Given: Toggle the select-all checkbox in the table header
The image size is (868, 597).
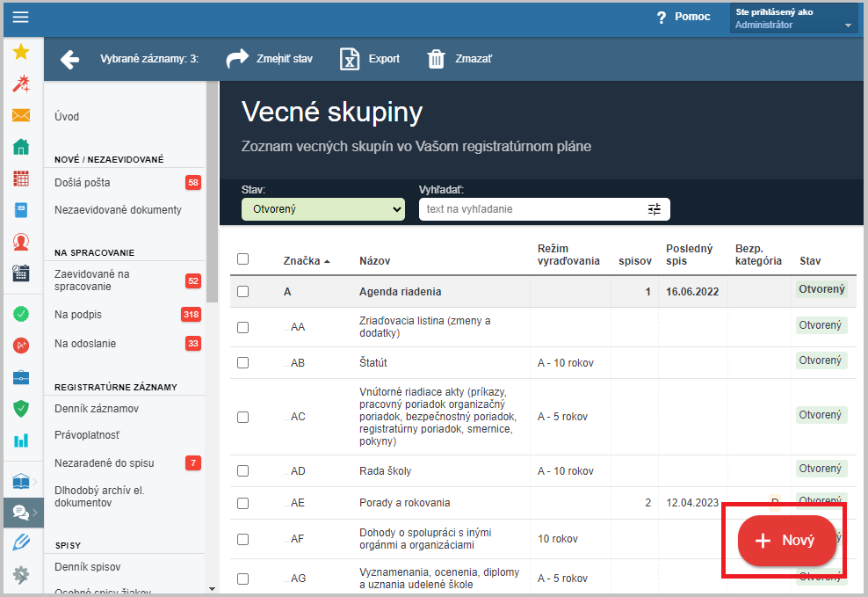Looking at the screenshot, I should coord(243,259).
